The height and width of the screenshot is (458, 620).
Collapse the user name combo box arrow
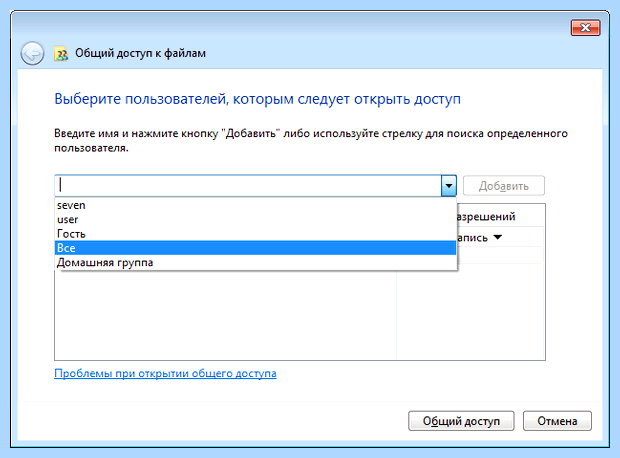(449, 185)
